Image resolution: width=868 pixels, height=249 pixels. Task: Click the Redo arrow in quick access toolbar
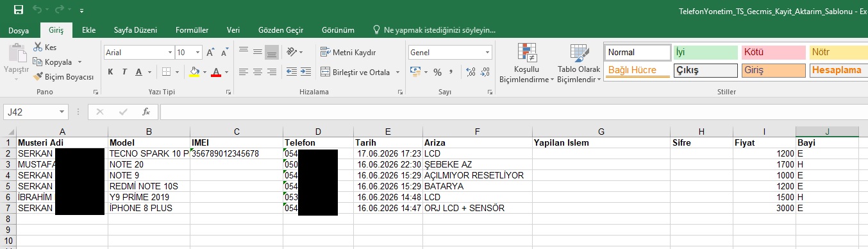[60, 10]
